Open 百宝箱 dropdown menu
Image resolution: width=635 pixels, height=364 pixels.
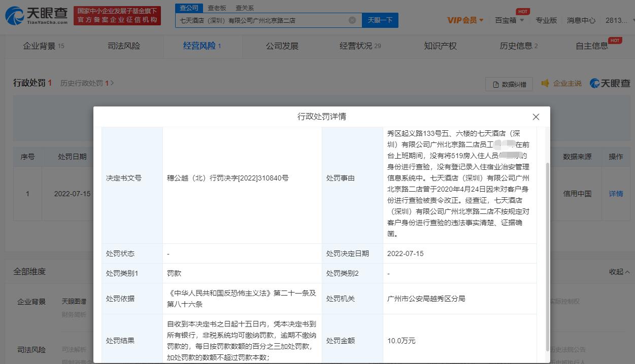coord(509,20)
